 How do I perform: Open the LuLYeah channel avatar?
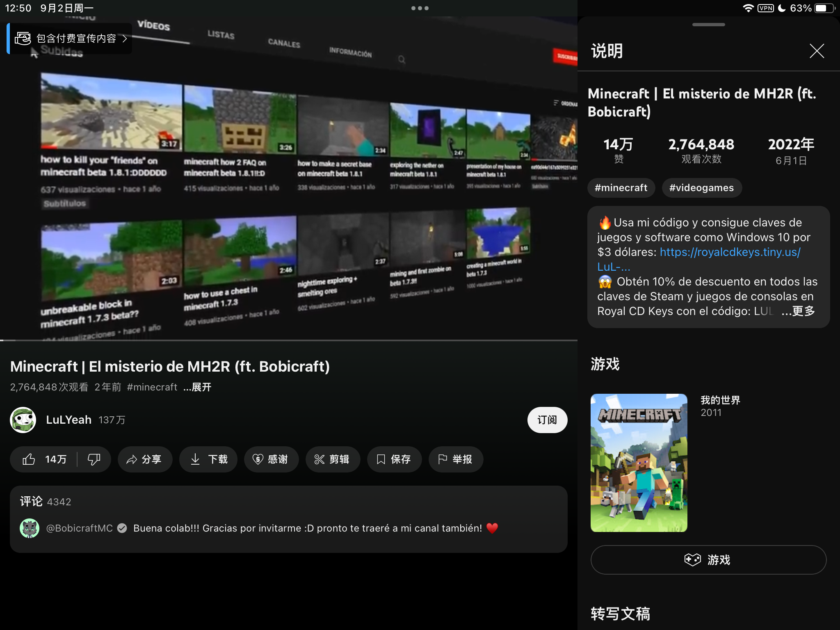(x=23, y=420)
